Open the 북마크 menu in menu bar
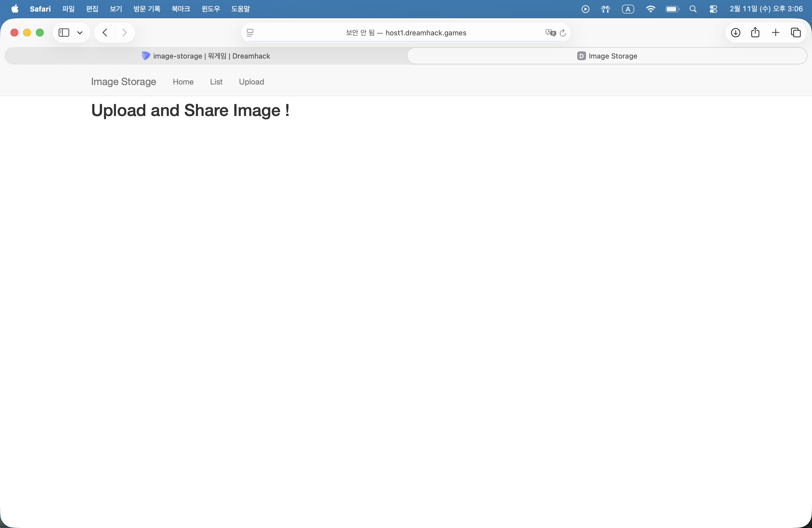 pyautogui.click(x=181, y=9)
